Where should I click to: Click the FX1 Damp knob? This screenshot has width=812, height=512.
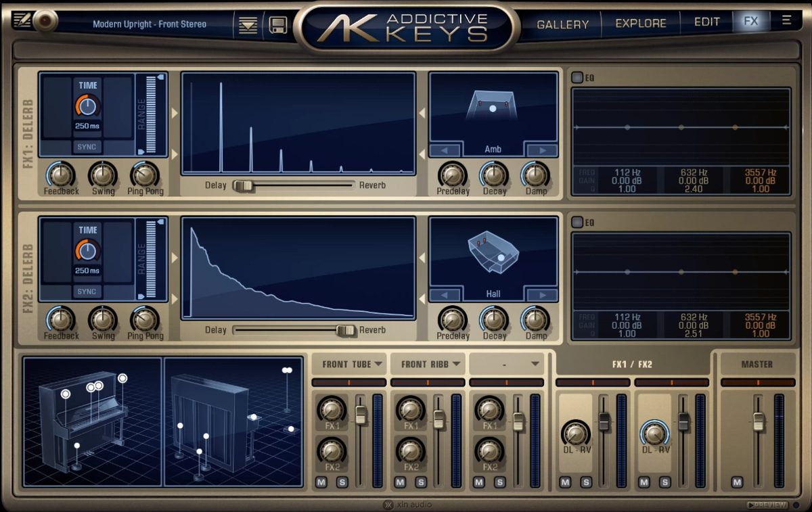click(x=535, y=174)
